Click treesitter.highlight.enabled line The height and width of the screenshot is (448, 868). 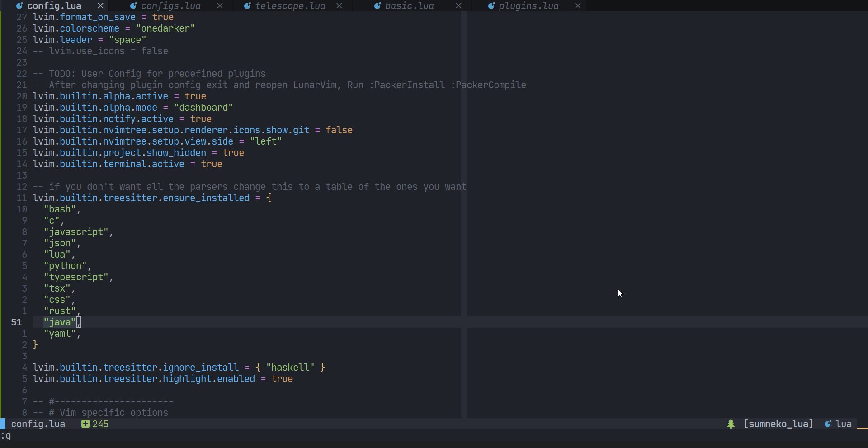(x=163, y=379)
